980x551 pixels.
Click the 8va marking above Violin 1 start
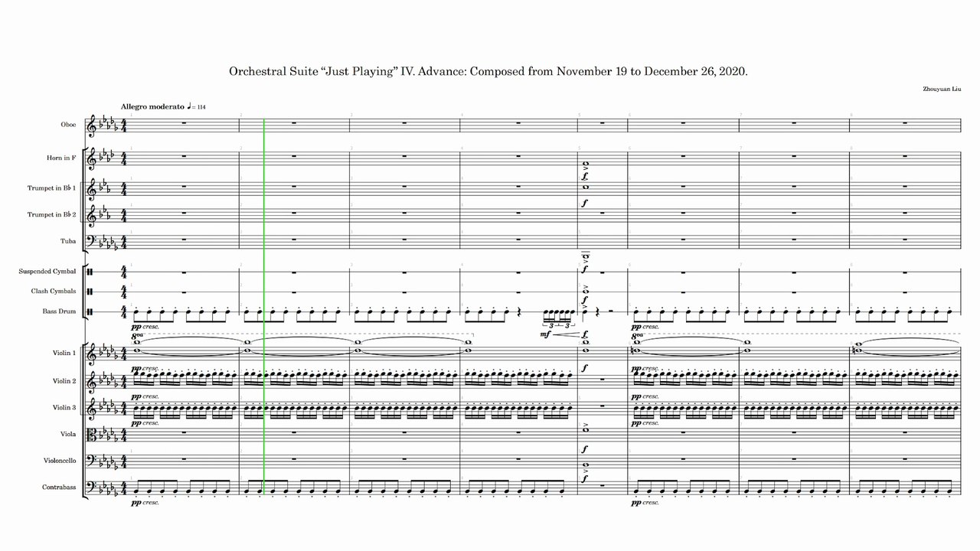[137, 336]
